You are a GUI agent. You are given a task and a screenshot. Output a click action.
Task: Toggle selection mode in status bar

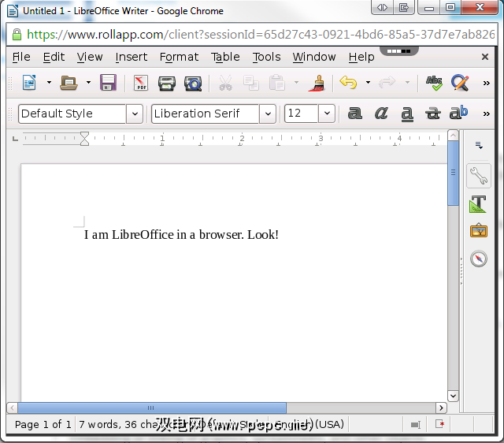point(416,425)
